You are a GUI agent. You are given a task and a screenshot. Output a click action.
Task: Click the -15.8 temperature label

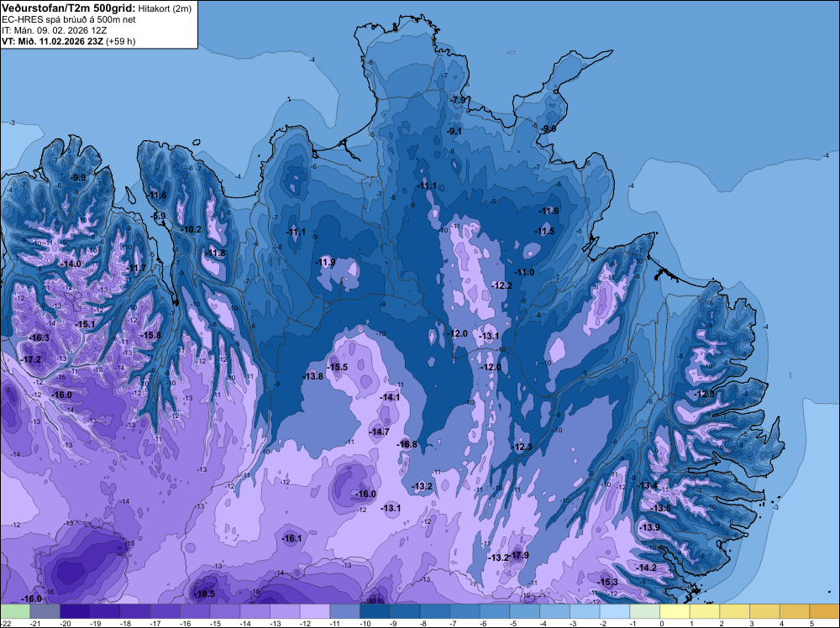click(150, 335)
